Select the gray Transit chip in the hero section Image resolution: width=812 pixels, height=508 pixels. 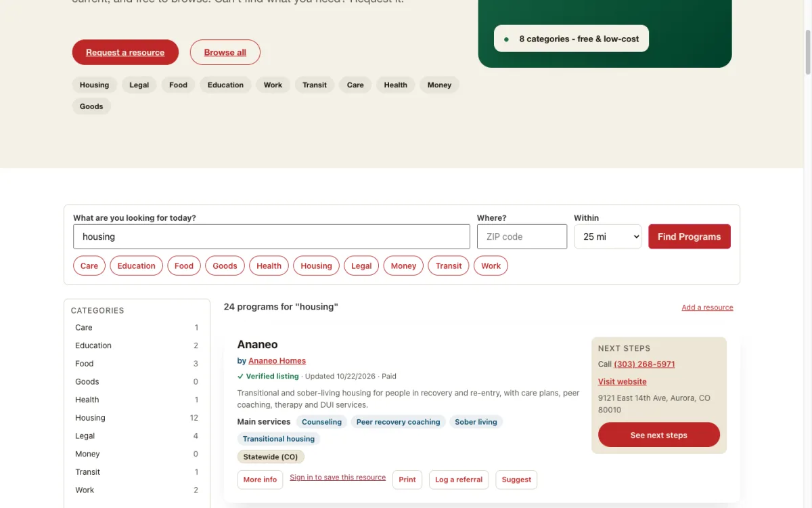tap(315, 85)
